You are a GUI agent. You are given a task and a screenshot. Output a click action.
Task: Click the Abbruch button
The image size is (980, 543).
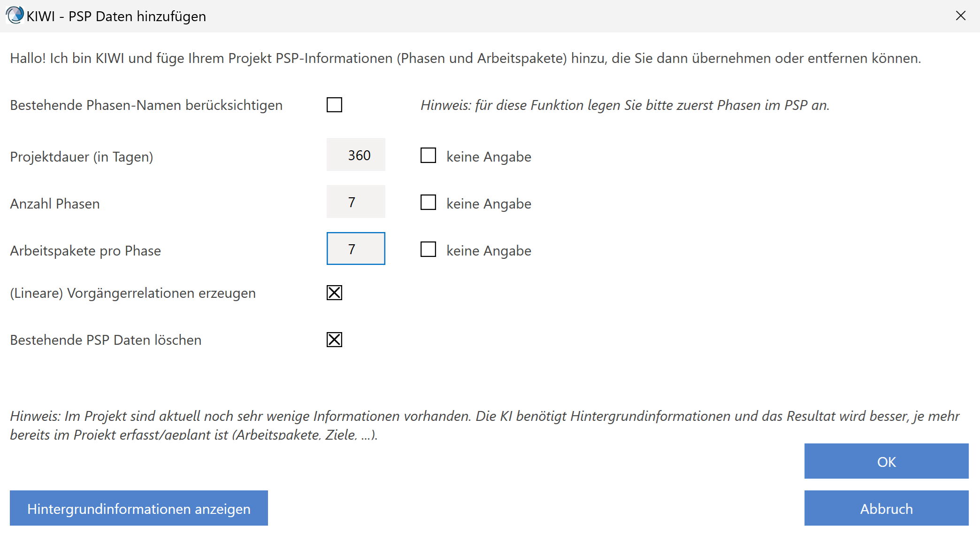click(x=886, y=508)
